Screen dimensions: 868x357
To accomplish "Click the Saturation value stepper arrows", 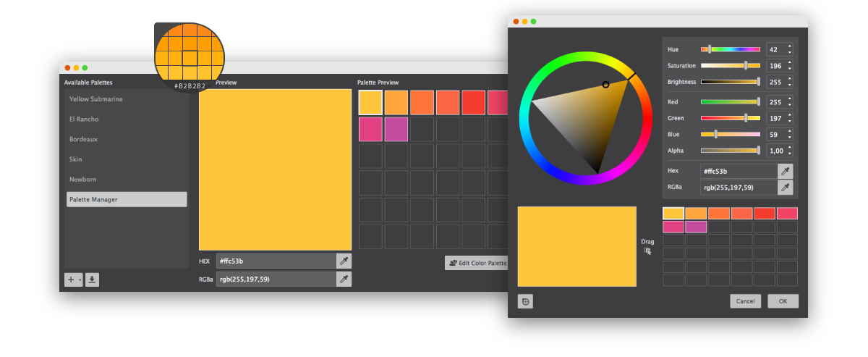I will [789, 66].
